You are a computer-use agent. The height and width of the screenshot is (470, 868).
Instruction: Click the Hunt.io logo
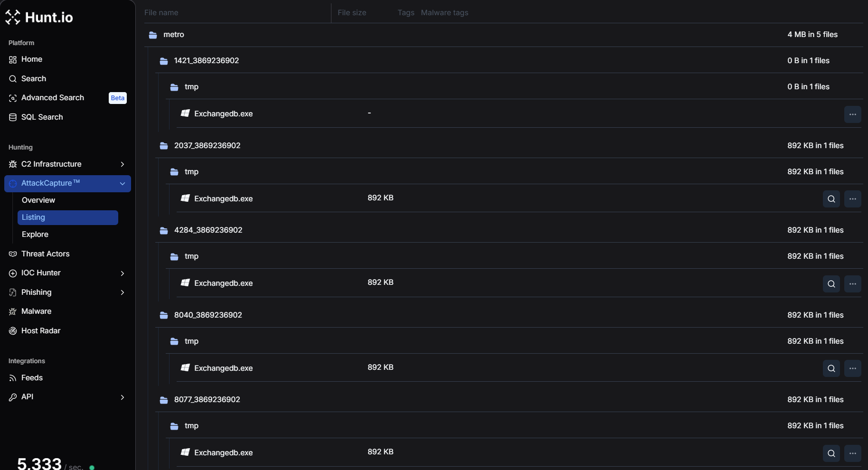click(39, 18)
